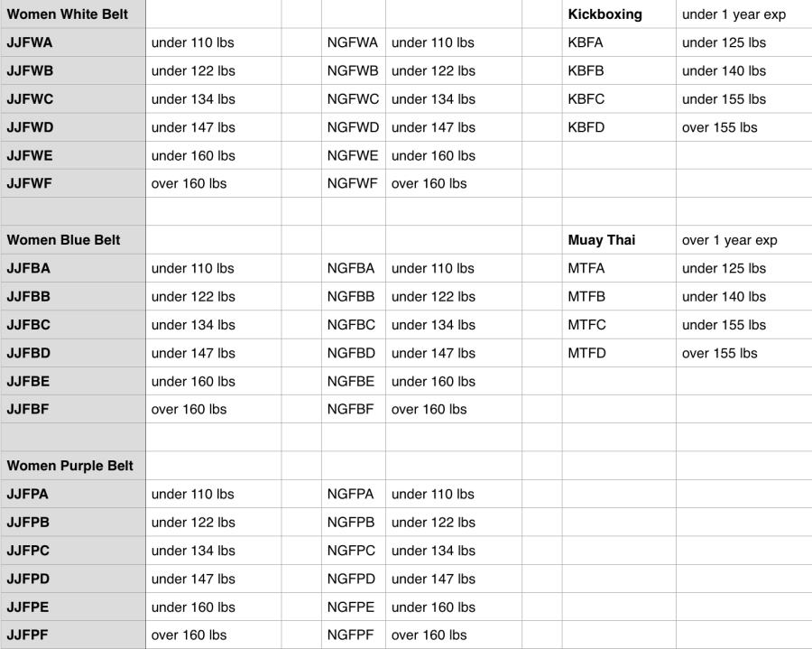This screenshot has height=649, width=812.
Task: Click the Kickboxing header cell
Action: 604,14
